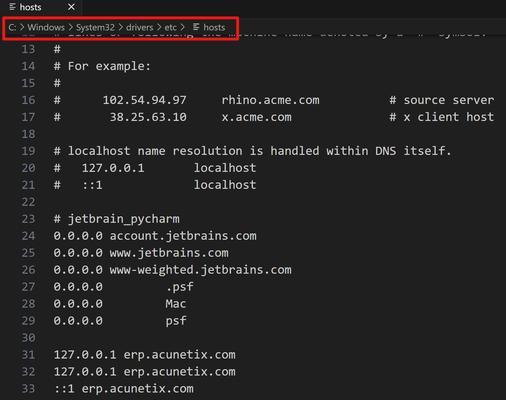Open the drivers breadcrumb segment
The width and height of the screenshot is (506, 400).
tap(140, 27)
